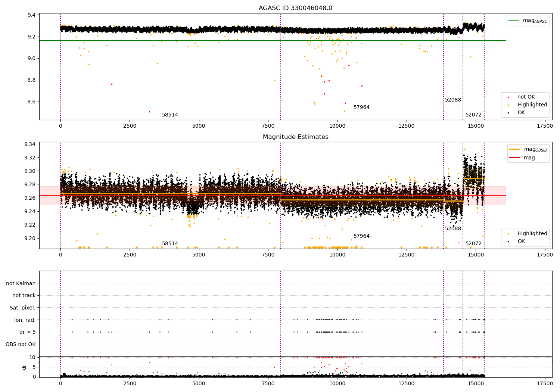560x392 pixels.
Task: Select 'Highlighted' in the AGASC plot legend
Action: (532, 105)
